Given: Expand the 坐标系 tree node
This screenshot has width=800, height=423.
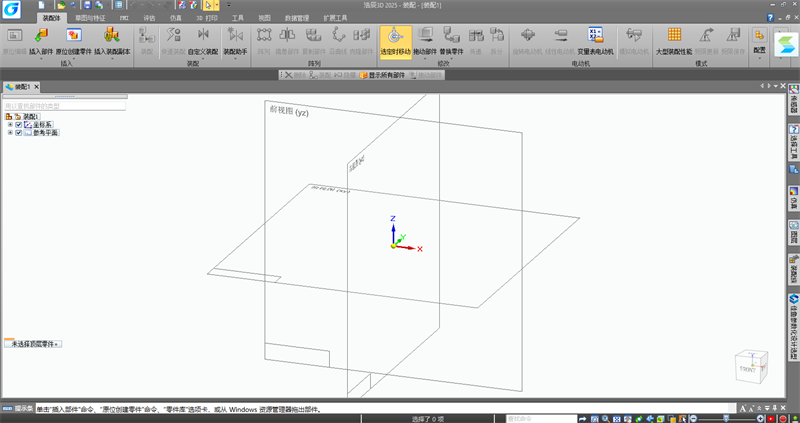Looking at the screenshot, I should tap(10, 125).
